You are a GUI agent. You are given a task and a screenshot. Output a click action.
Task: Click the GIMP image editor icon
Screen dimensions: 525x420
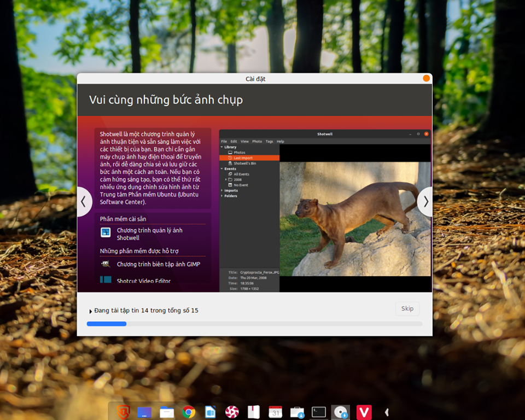(x=106, y=264)
